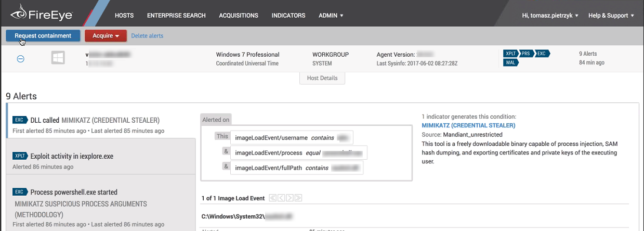
Task: Click XPLT badge on iexplore.exe exploit alert
Action: 20,156
